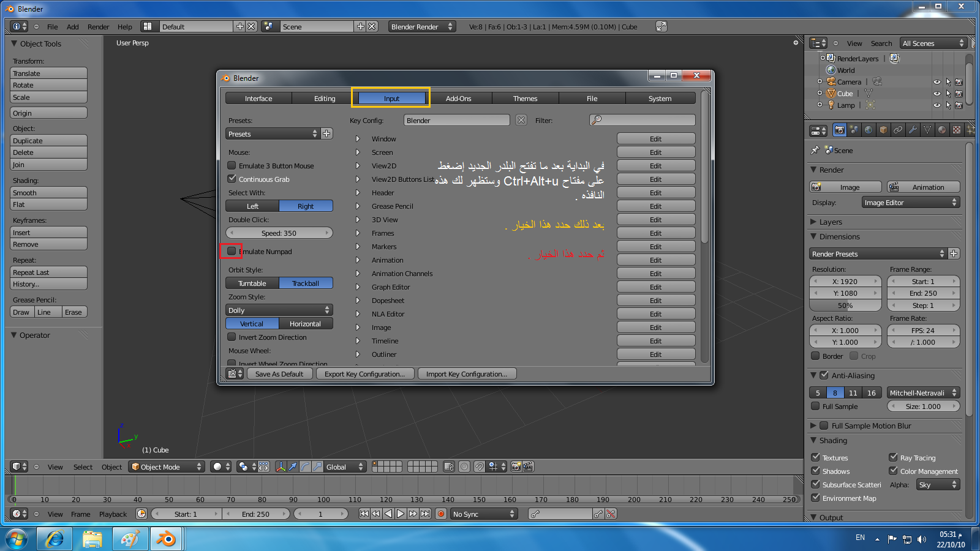The image size is (980, 551).
Task: Open the Presets dropdown in Input
Action: [x=273, y=133]
